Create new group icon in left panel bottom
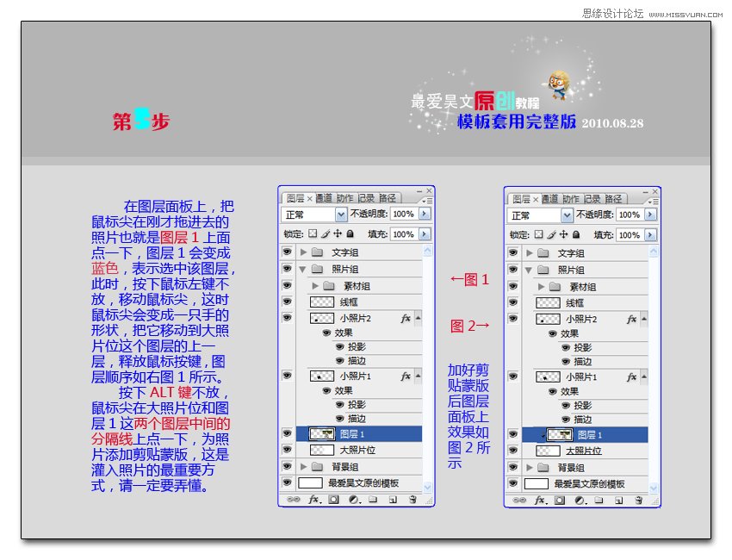 tap(373, 500)
